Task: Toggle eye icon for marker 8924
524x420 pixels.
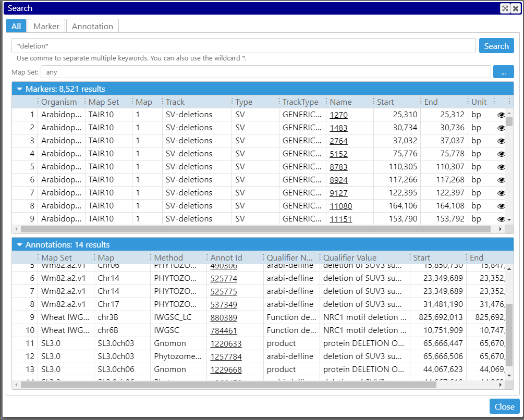Action: pyautogui.click(x=501, y=180)
